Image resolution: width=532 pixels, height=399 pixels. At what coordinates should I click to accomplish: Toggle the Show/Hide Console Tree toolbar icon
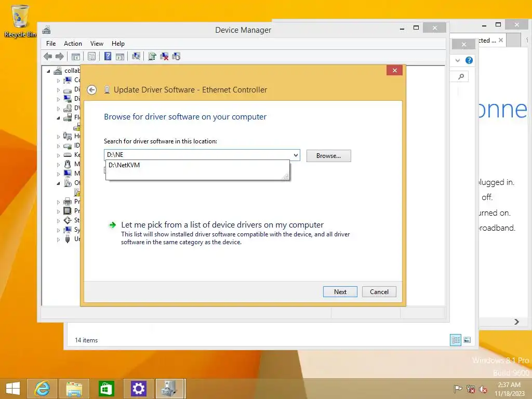coord(76,56)
